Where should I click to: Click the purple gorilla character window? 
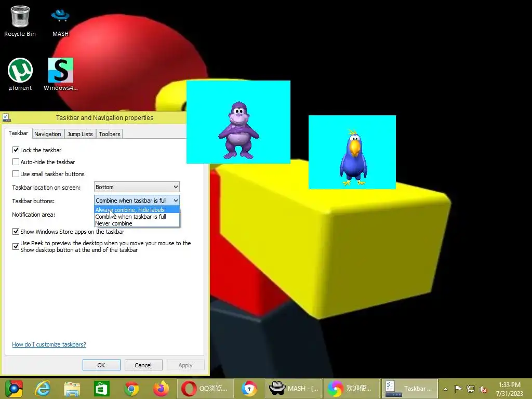238,122
